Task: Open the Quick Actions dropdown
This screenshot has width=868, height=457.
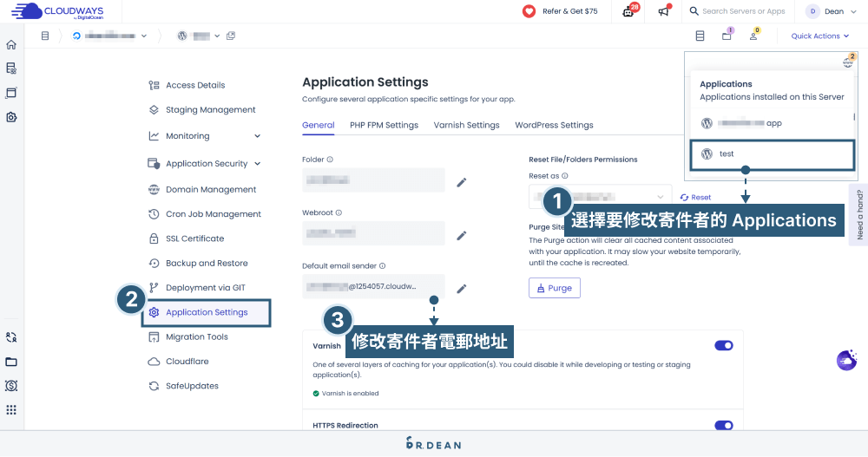Action: [x=819, y=36]
